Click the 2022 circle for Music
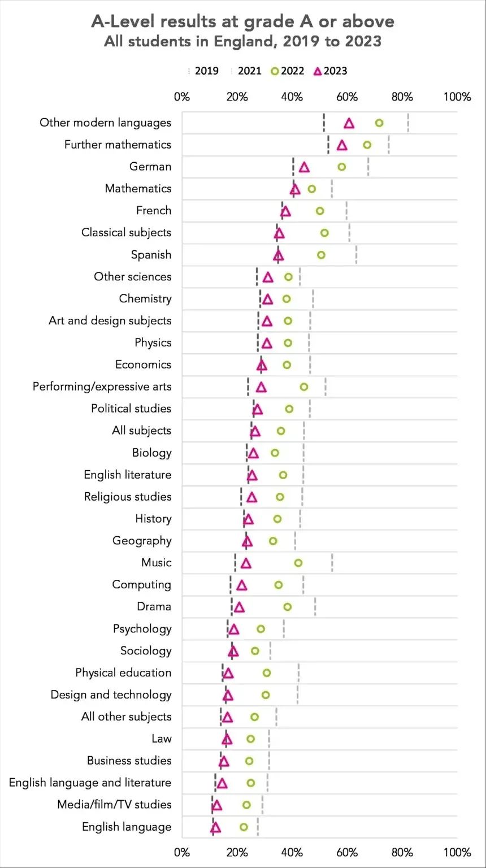 pyautogui.click(x=298, y=563)
